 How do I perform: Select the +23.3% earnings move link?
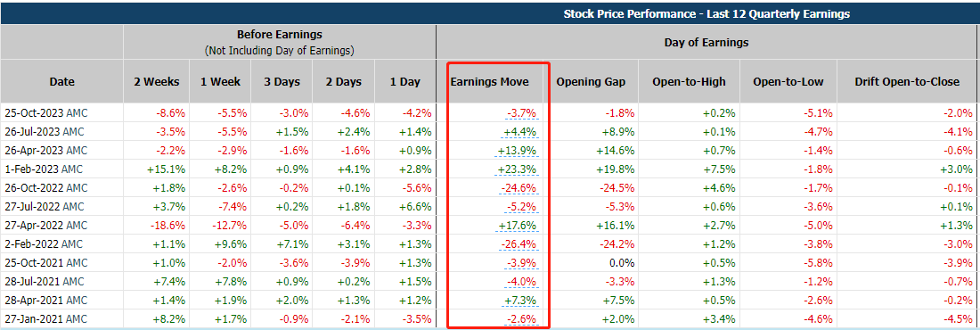point(519,169)
